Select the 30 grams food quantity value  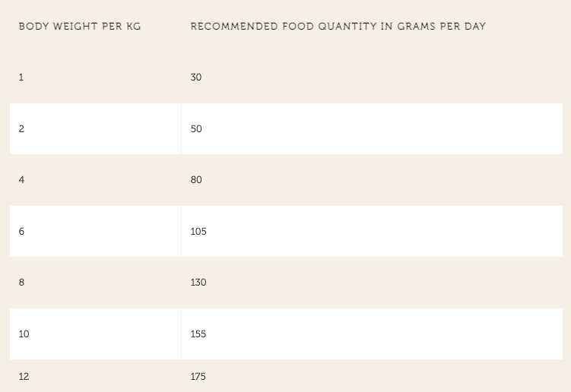pyautogui.click(x=196, y=77)
